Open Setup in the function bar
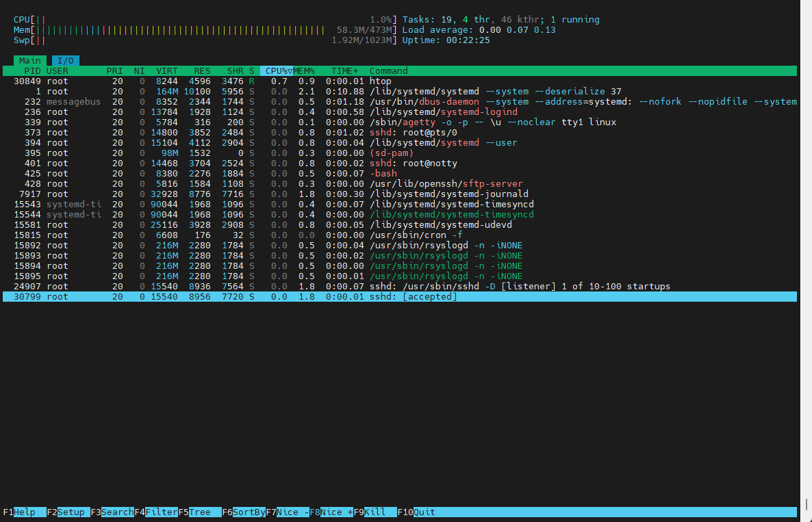 tap(68, 512)
